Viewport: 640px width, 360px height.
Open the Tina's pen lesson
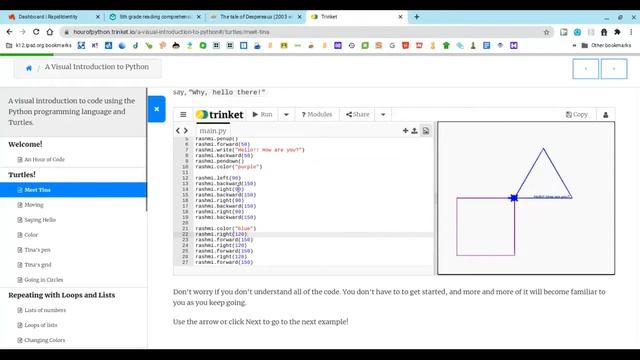click(38, 250)
